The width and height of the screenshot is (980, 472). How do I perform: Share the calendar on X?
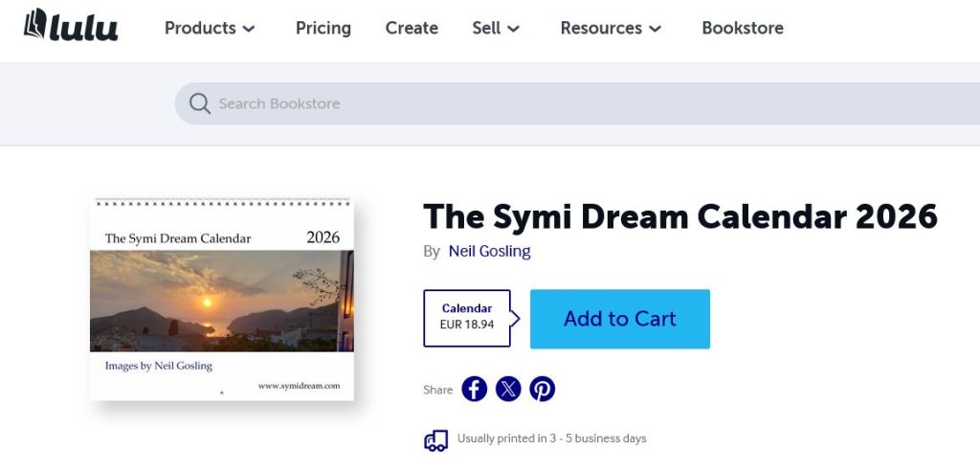508,389
